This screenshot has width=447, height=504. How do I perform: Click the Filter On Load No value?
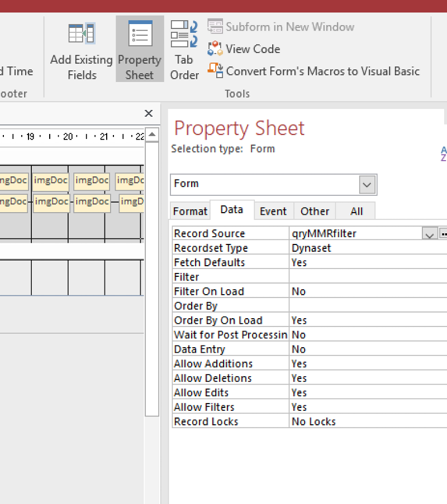[x=368, y=291]
